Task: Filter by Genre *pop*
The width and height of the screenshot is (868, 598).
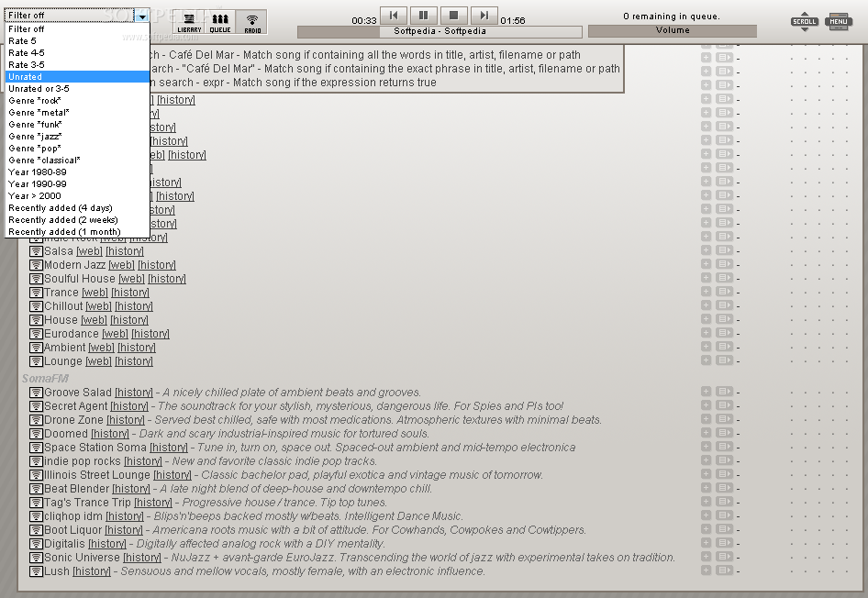Action: click(x=77, y=149)
